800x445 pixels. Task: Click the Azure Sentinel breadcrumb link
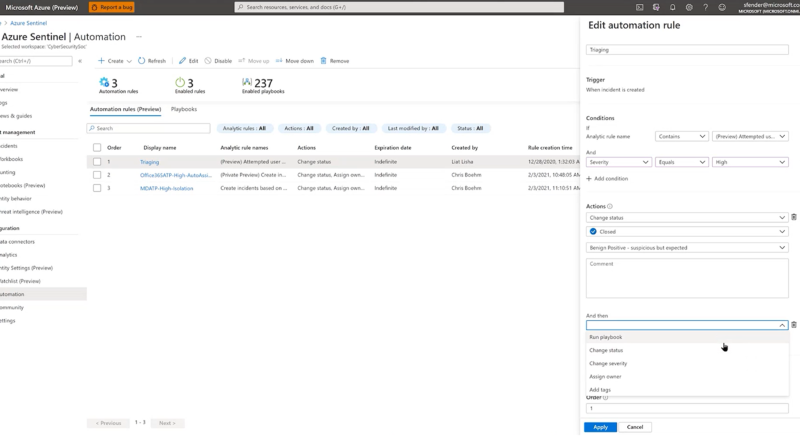pyautogui.click(x=29, y=23)
